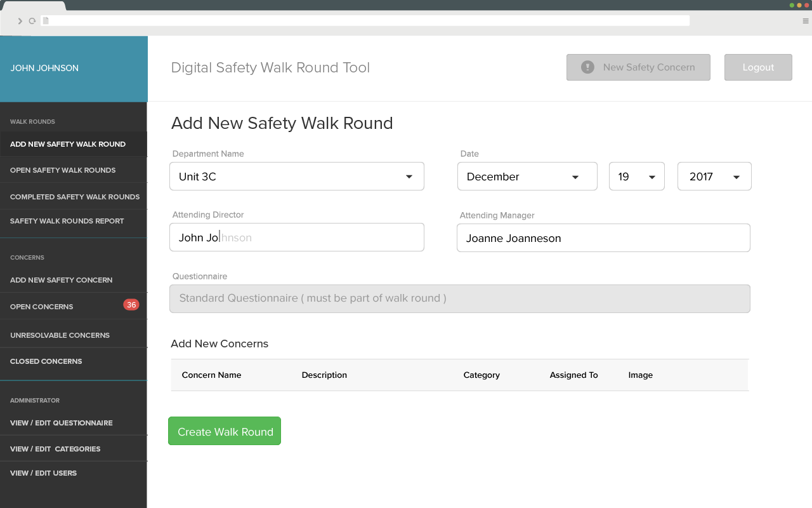Click the Questionnaire field label
The image size is (812, 508).
click(200, 276)
